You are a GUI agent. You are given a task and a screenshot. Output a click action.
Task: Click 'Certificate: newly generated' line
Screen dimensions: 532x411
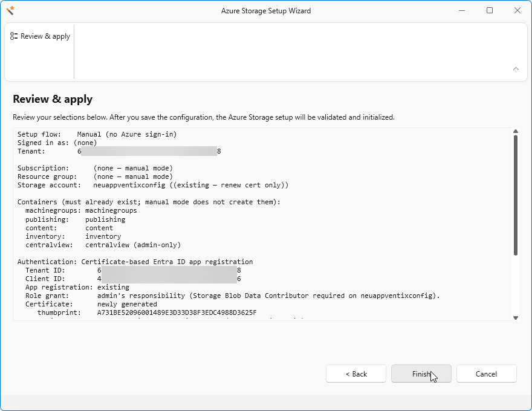[x=91, y=304]
